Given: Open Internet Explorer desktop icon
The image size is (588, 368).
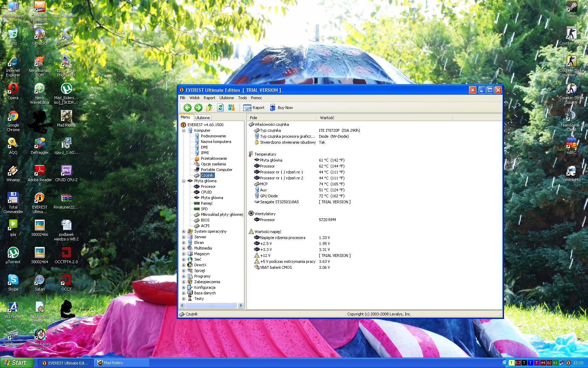Looking at the screenshot, I should 13,66.
